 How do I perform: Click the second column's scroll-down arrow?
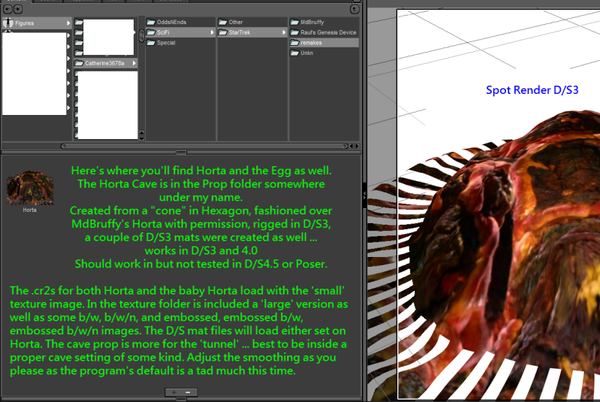pos(142,138)
